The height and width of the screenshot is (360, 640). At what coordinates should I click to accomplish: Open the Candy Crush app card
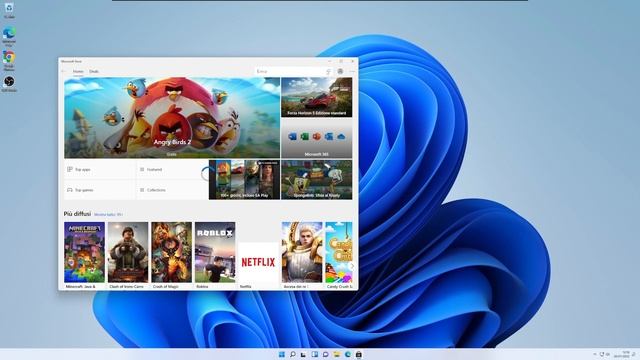(x=339, y=256)
